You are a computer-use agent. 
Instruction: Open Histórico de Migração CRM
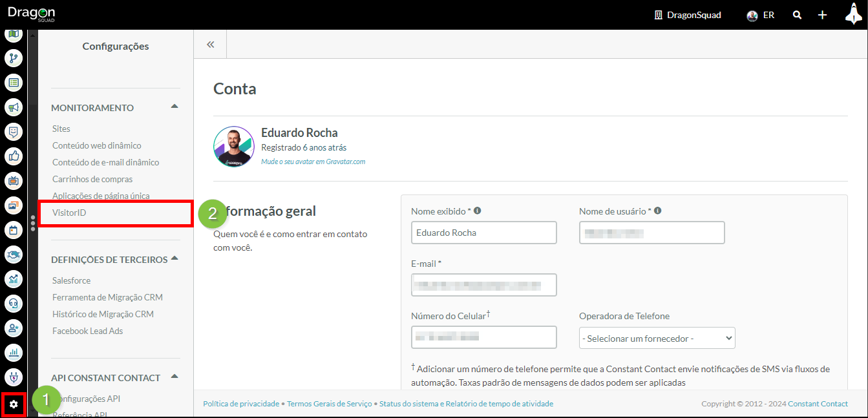[x=103, y=314]
